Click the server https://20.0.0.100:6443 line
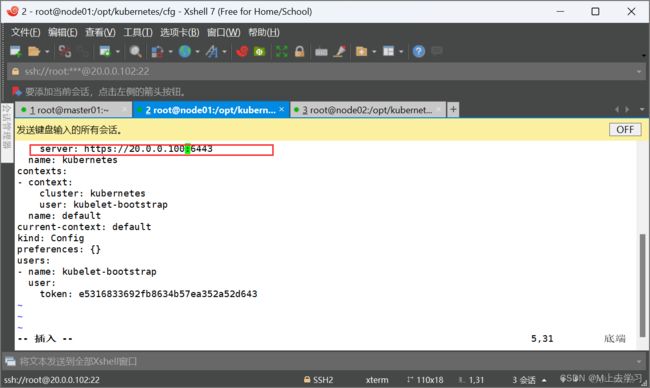The width and height of the screenshot is (650, 388). (126, 149)
